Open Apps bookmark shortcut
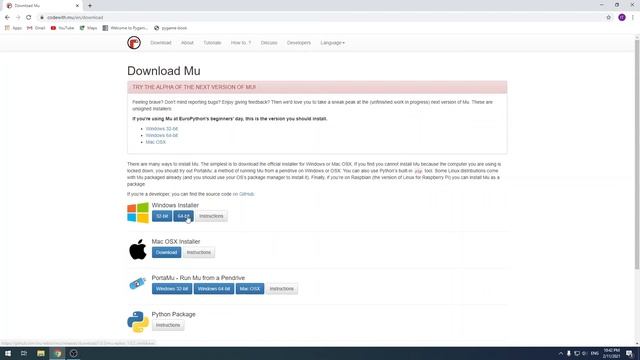Image resolution: width=640 pixels, height=360 pixels. 13,28
